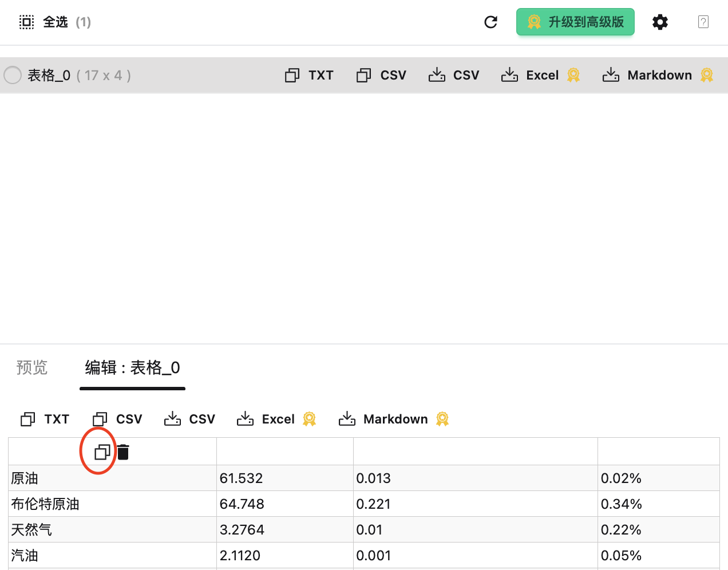Screen dimensions: 728x570
Task: Refresh the table list
Action: [490, 22]
